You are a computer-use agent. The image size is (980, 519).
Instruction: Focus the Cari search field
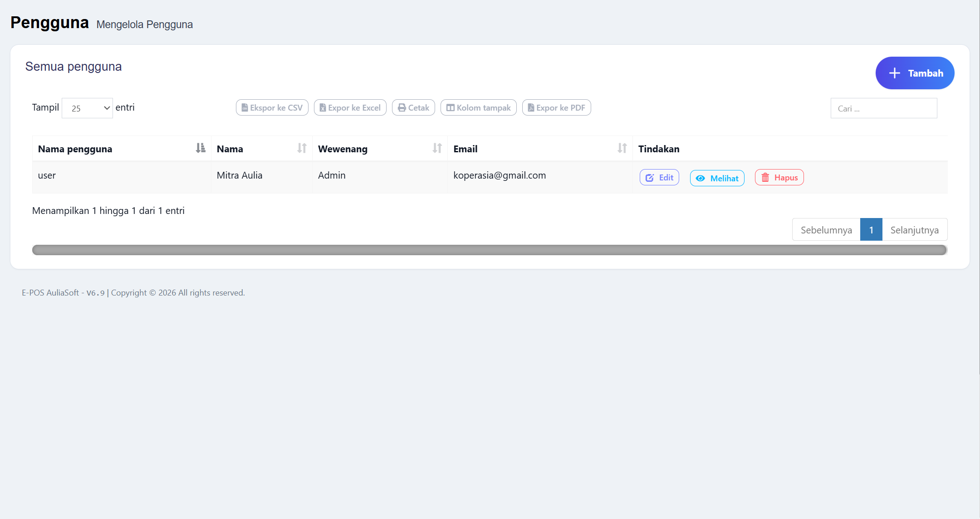[x=884, y=108]
